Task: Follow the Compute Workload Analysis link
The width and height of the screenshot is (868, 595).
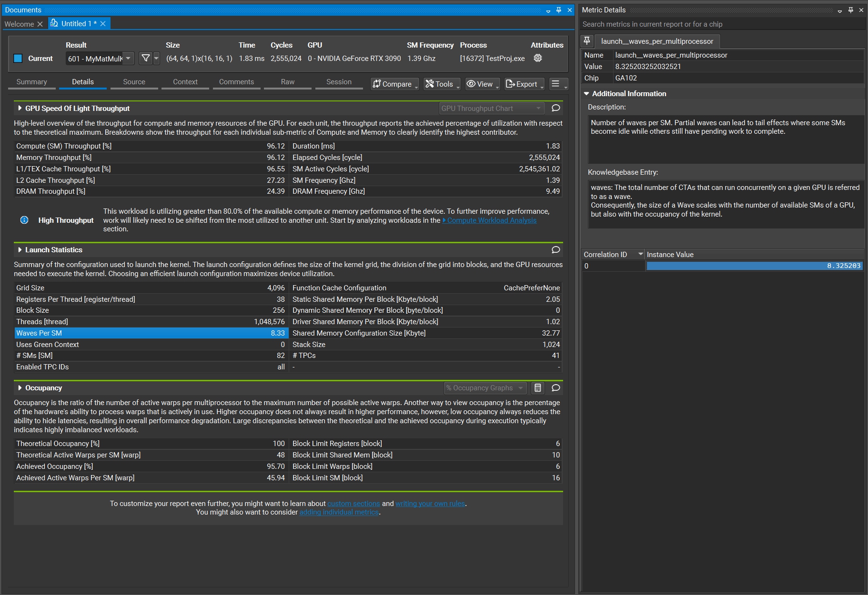Action: [x=492, y=220]
